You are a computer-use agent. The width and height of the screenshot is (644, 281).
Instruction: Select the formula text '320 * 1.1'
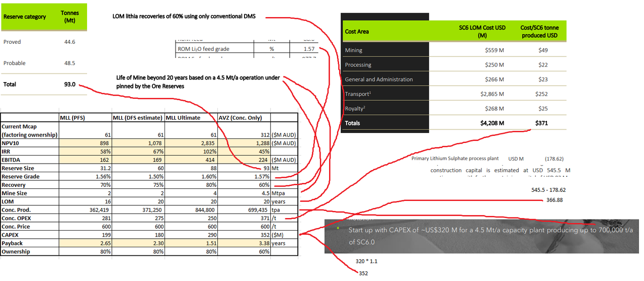click(366, 262)
